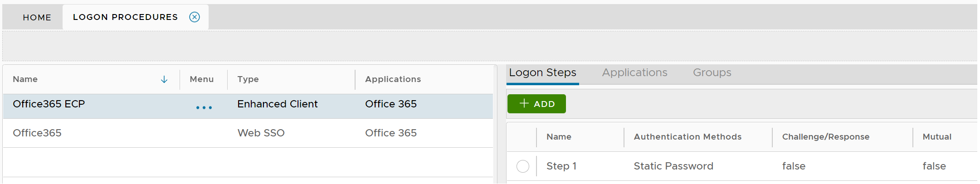This screenshot has height=184, width=980.
Task: Select the Office365 ECP row
Action: (49, 104)
